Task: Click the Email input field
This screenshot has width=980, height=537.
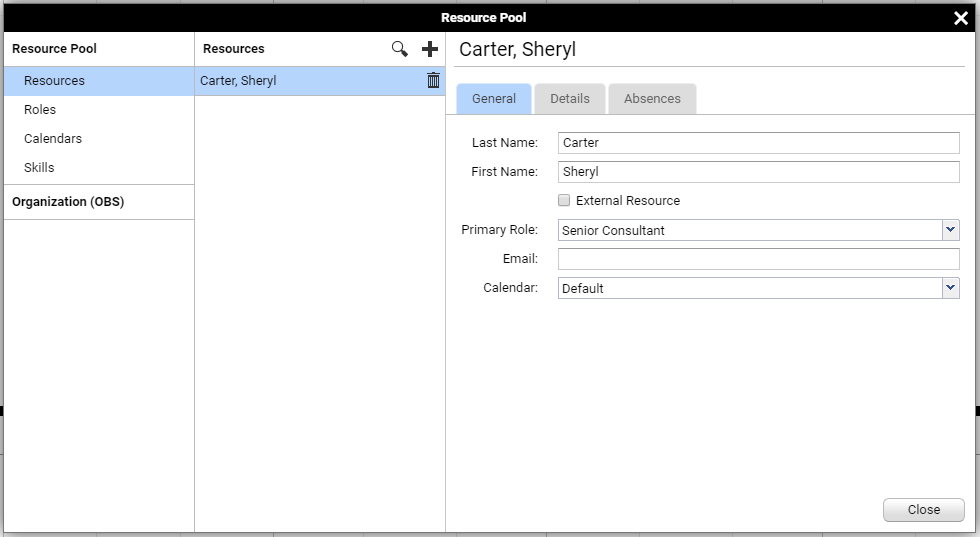Action: point(759,259)
